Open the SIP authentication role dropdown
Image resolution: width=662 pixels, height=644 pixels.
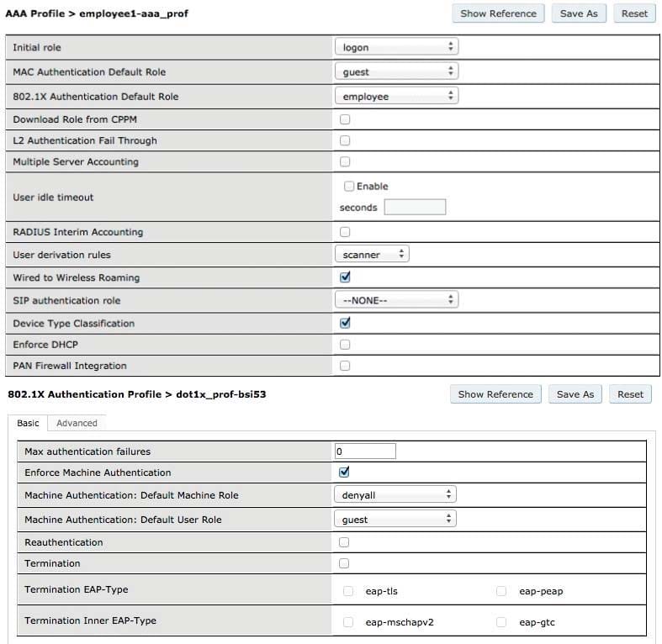pos(395,300)
